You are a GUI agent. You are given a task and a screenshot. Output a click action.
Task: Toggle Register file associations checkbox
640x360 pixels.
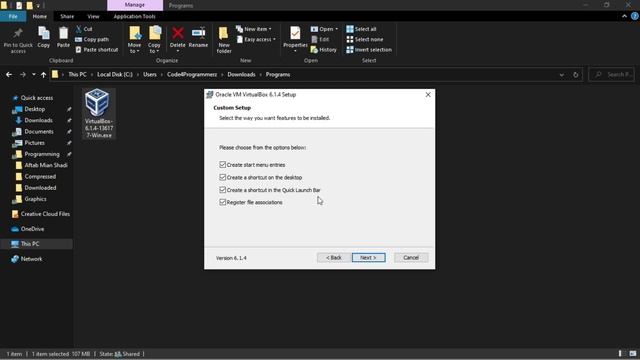pyautogui.click(x=222, y=202)
